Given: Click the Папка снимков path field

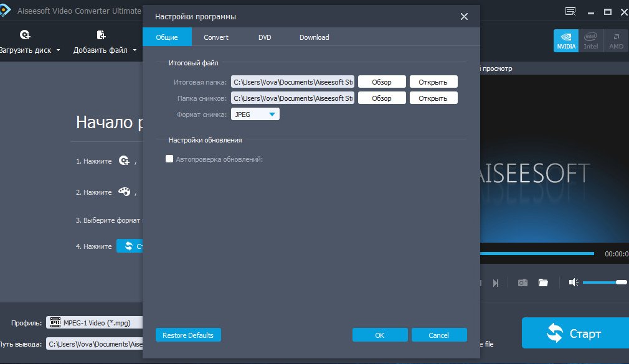Looking at the screenshot, I should 293,98.
